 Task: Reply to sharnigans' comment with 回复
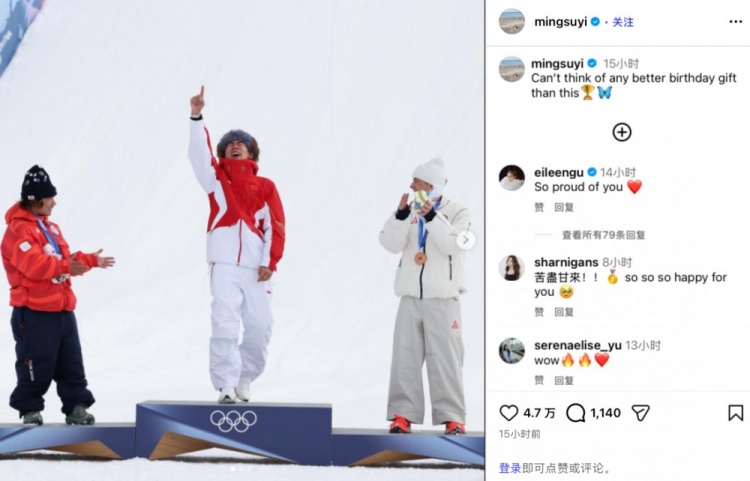(564, 312)
